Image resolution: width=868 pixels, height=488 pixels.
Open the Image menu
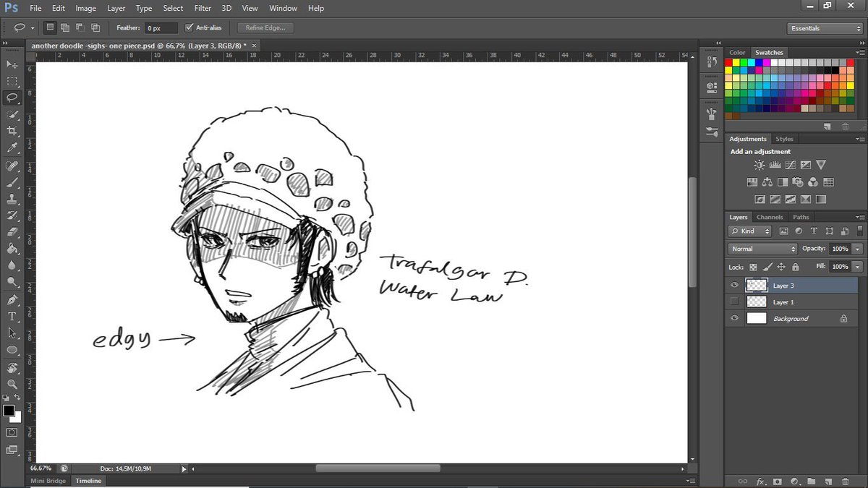point(85,8)
